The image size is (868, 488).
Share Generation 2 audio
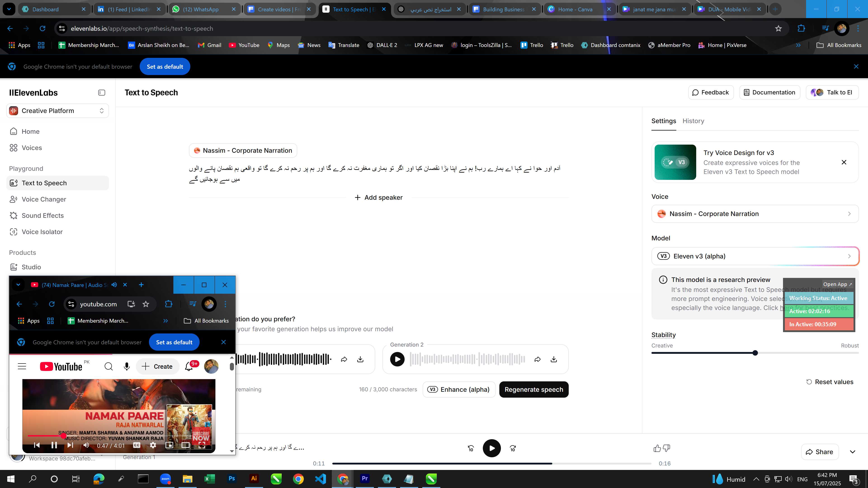coord(538,359)
